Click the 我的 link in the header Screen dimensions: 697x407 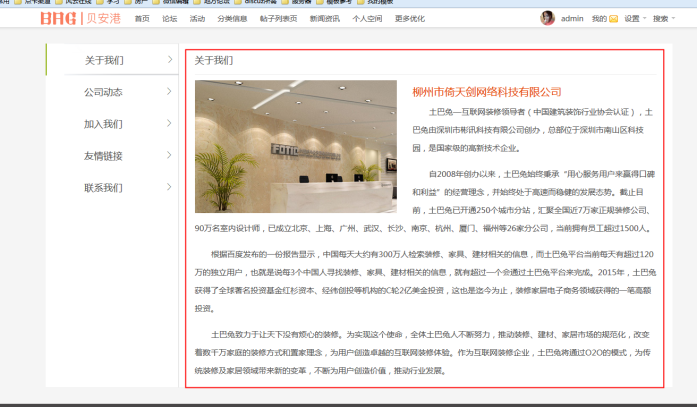(599, 19)
